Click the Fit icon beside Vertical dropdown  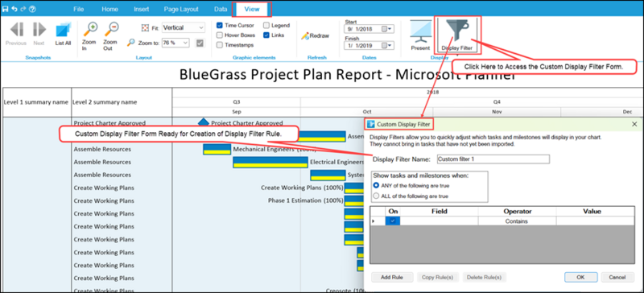pos(145,28)
